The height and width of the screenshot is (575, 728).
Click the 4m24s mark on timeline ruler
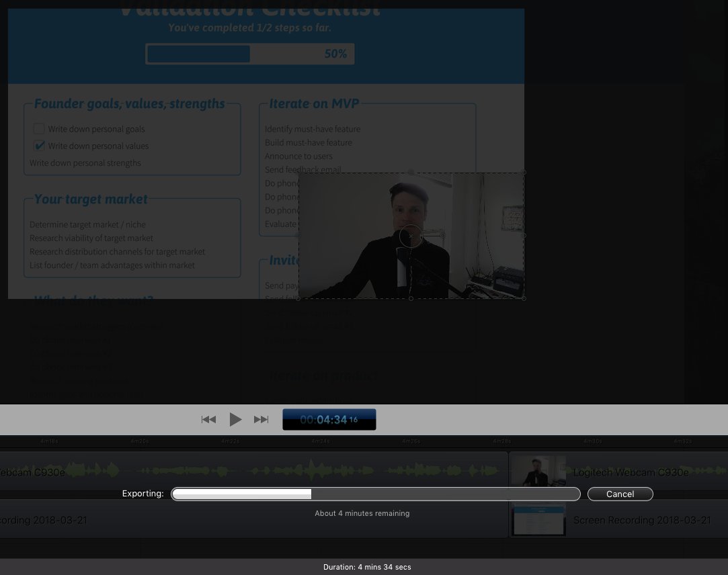pos(321,441)
